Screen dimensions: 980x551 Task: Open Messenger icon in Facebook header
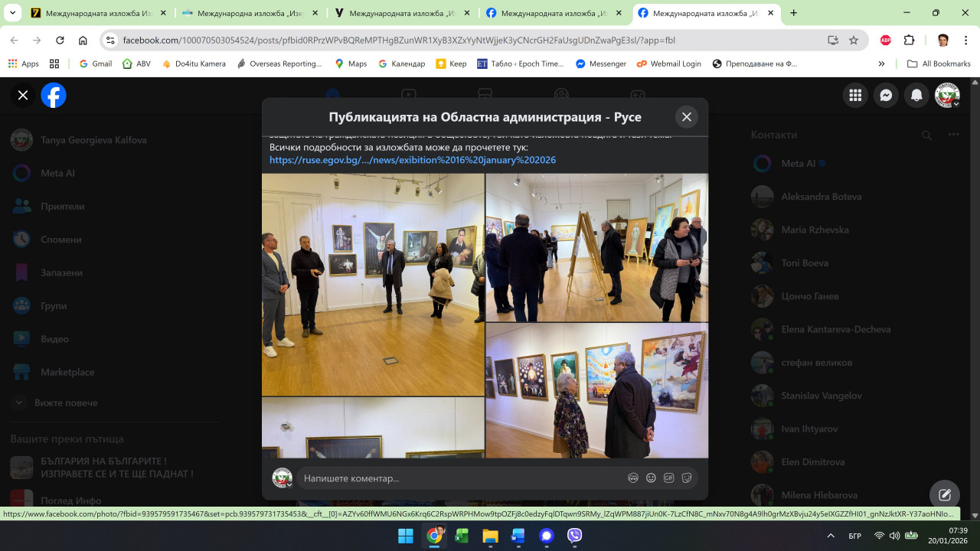pyautogui.click(x=886, y=96)
